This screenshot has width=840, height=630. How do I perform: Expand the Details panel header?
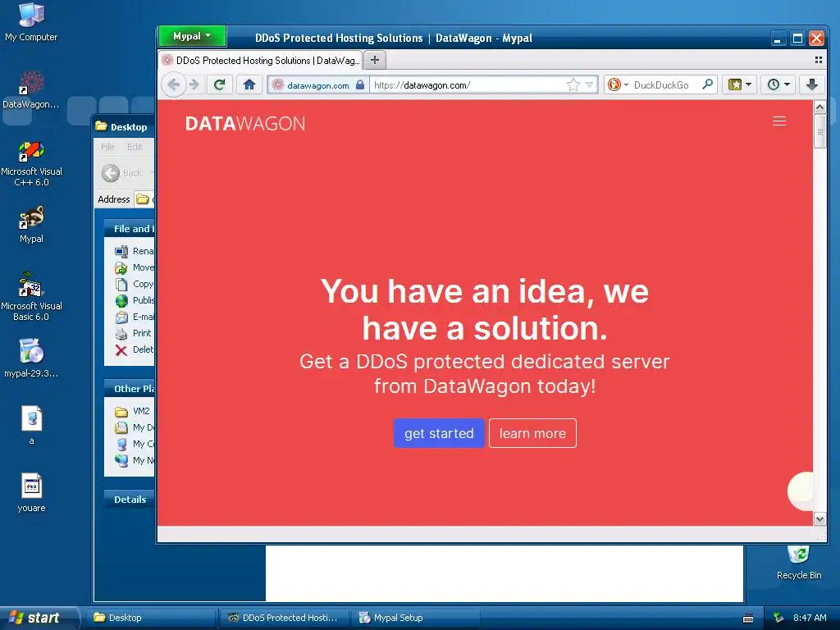click(x=129, y=500)
